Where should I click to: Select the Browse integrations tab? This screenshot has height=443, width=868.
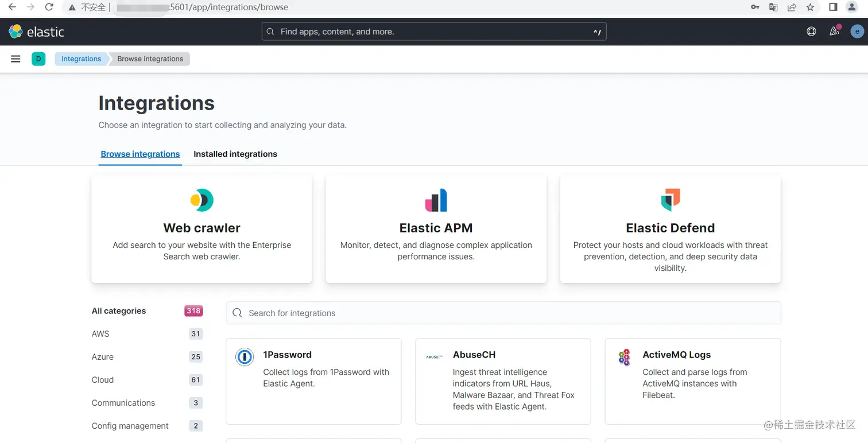[x=140, y=154]
